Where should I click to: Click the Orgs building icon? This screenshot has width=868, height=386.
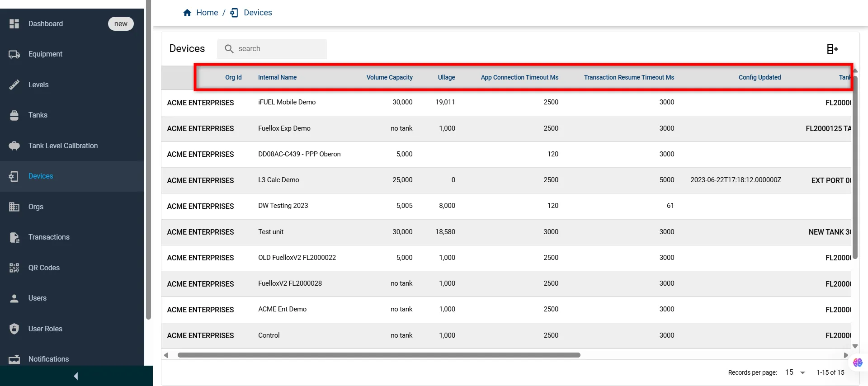[x=14, y=207]
